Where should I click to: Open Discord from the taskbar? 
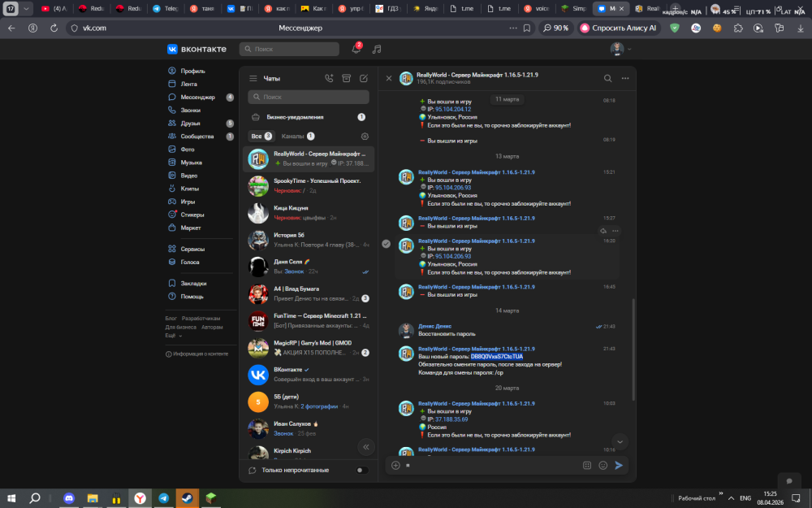[68, 498]
